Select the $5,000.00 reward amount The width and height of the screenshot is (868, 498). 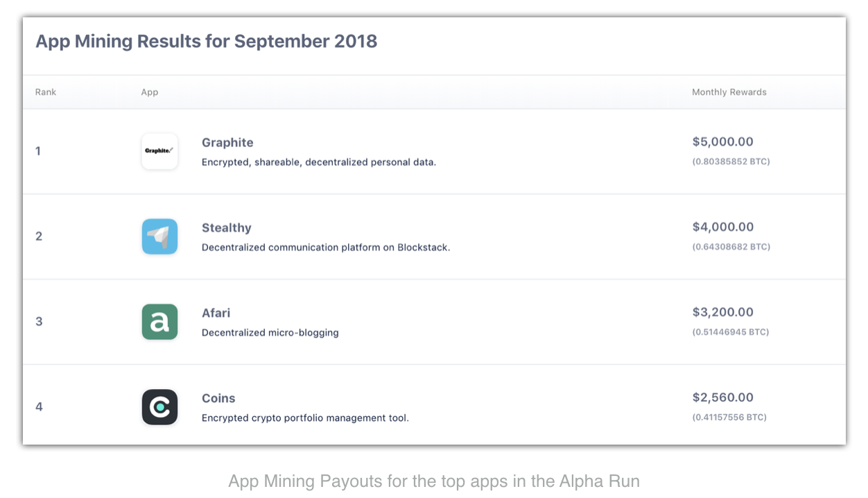(722, 142)
